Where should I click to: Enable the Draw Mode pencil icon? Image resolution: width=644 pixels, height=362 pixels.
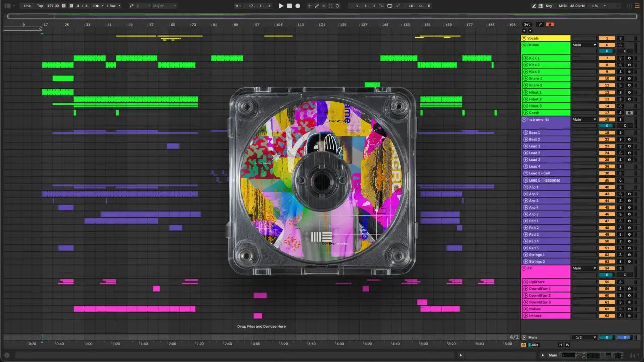click(534, 6)
